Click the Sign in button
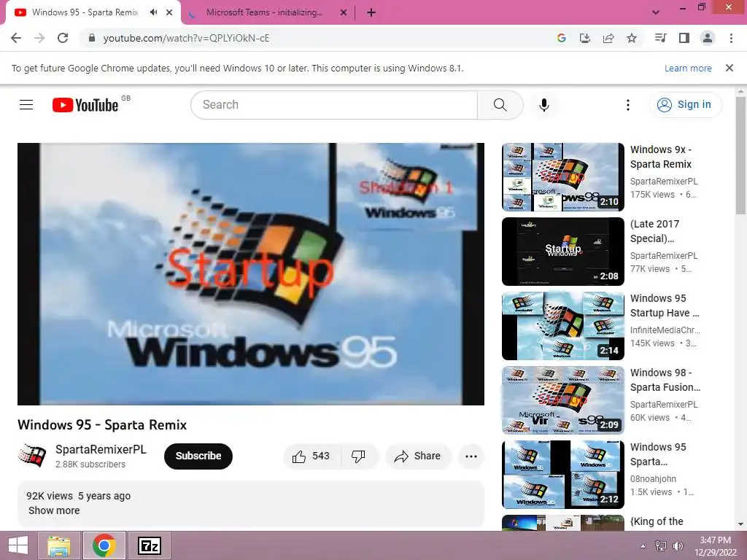This screenshot has height=560, width=747. tap(685, 105)
